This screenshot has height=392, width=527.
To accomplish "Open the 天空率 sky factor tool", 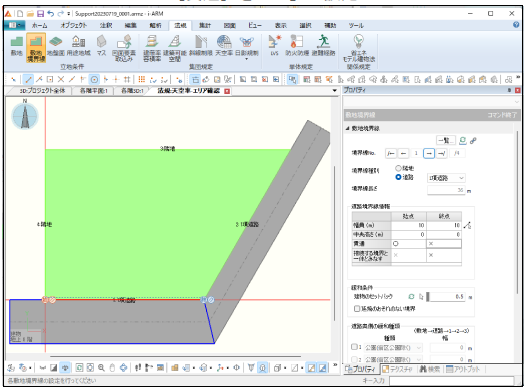I will pyautogui.click(x=224, y=45).
